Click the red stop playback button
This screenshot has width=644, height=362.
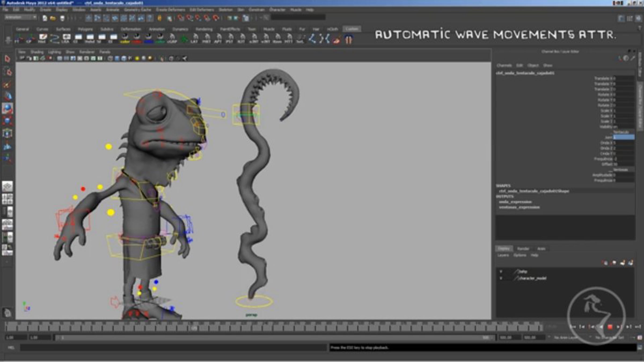tap(610, 327)
